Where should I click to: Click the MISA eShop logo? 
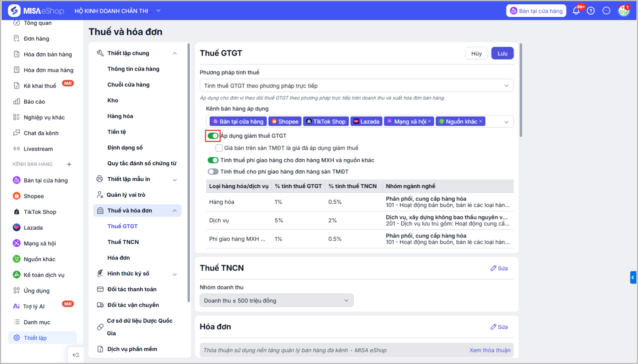click(36, 11)
